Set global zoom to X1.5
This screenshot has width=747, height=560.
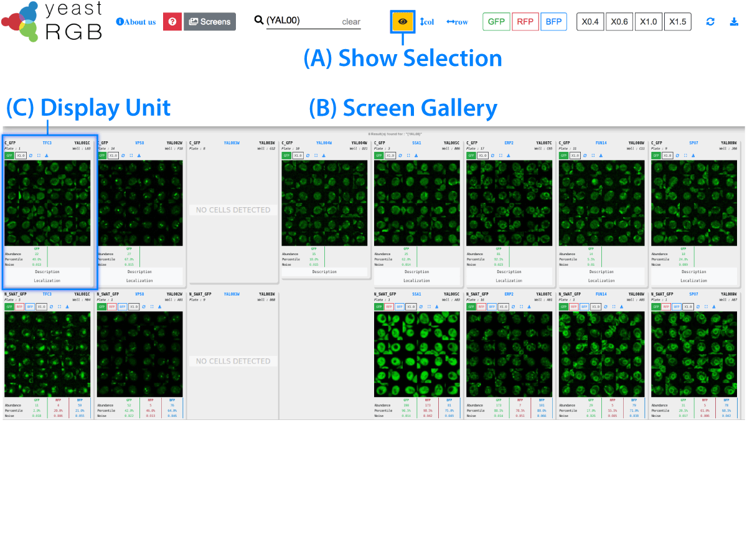click(x=677, y=22)
